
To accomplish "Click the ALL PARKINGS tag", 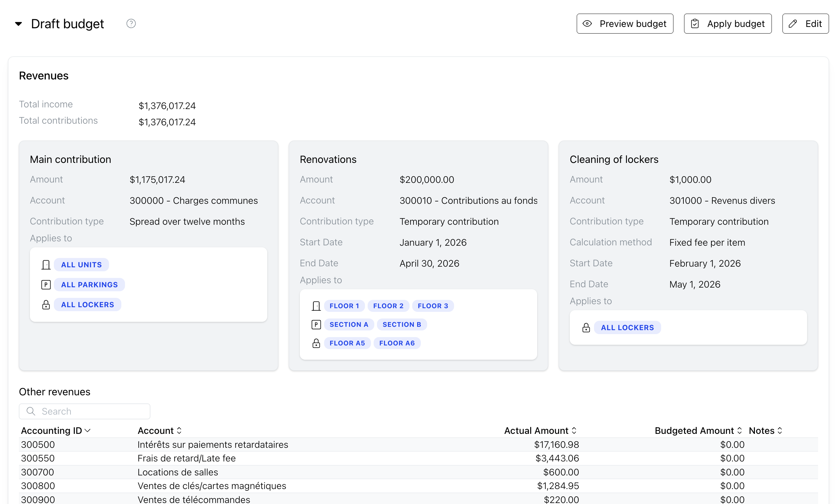I will [89, 285].
